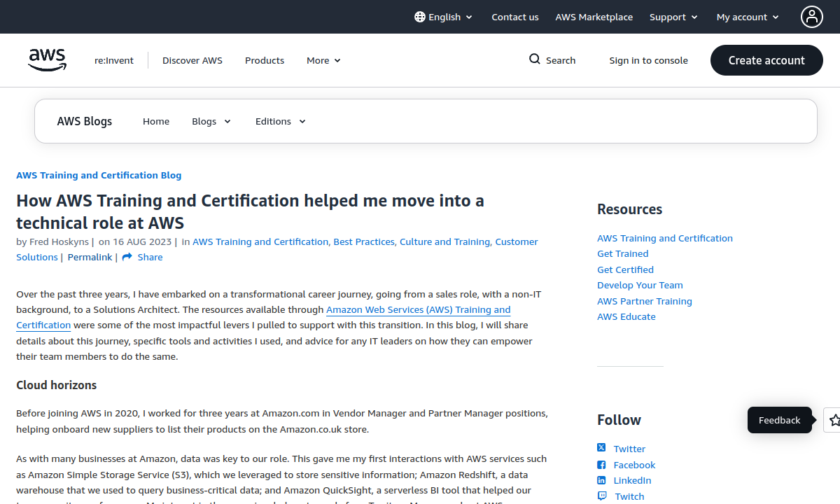Open Contact us
Screen dimensions: 840x504
pos(515,17)
